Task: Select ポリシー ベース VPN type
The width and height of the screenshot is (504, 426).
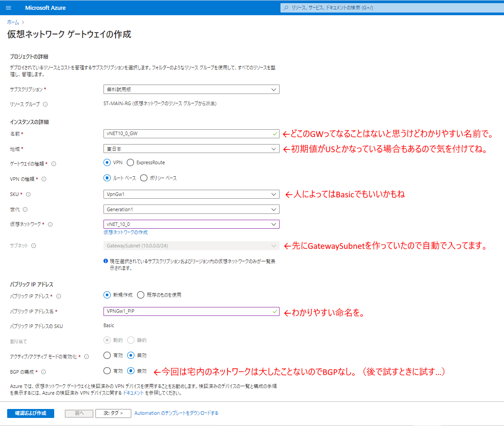Action: click(144, 178)
